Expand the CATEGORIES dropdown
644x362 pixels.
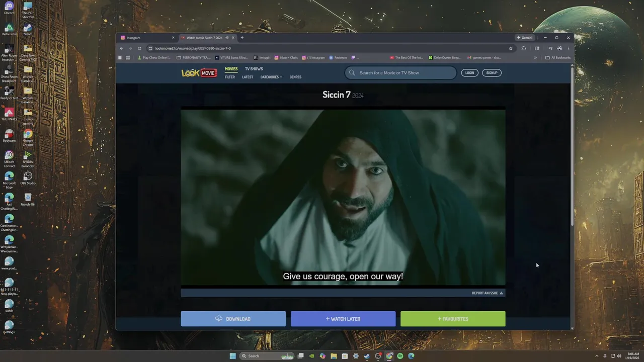coord(271,77)
